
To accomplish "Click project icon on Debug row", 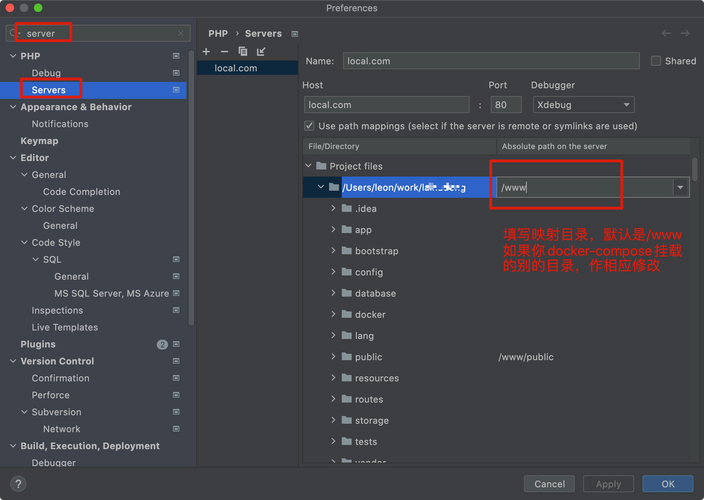I will coord(176,73).
